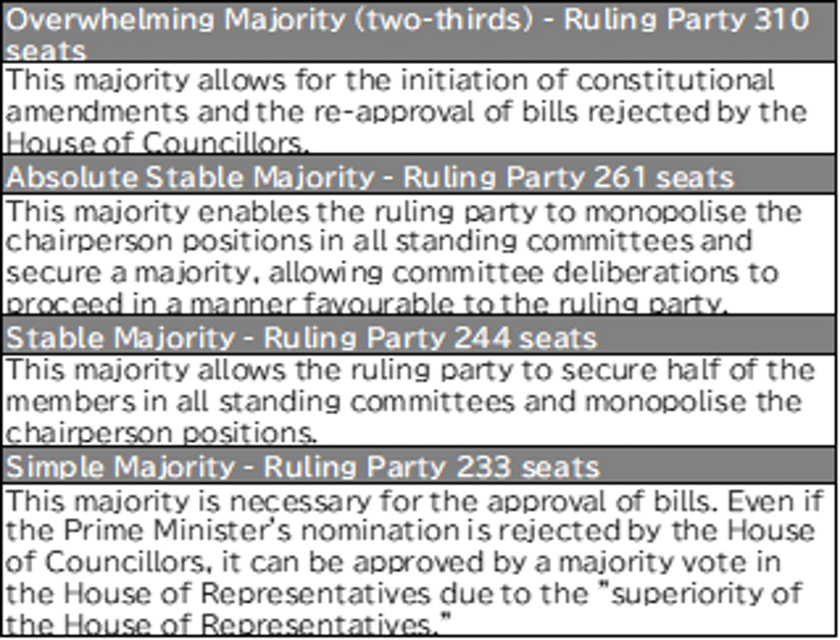This screenshot has height=640, width=840.
Task: Click the wrapped word "seats" under Overwhelming Majority
Action: [45, 51]
